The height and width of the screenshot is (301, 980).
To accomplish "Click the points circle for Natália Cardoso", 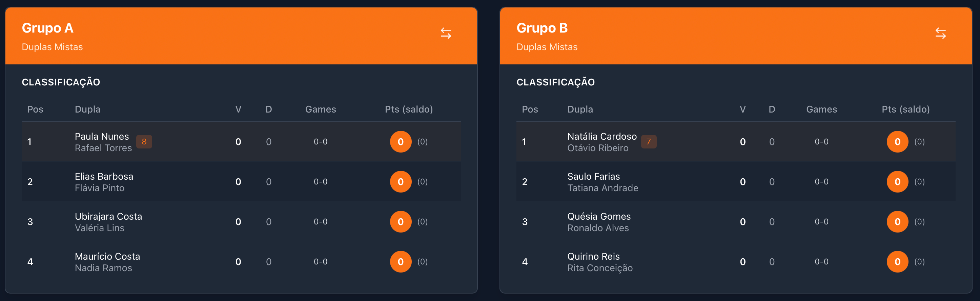I will click(x=897, y=142).
